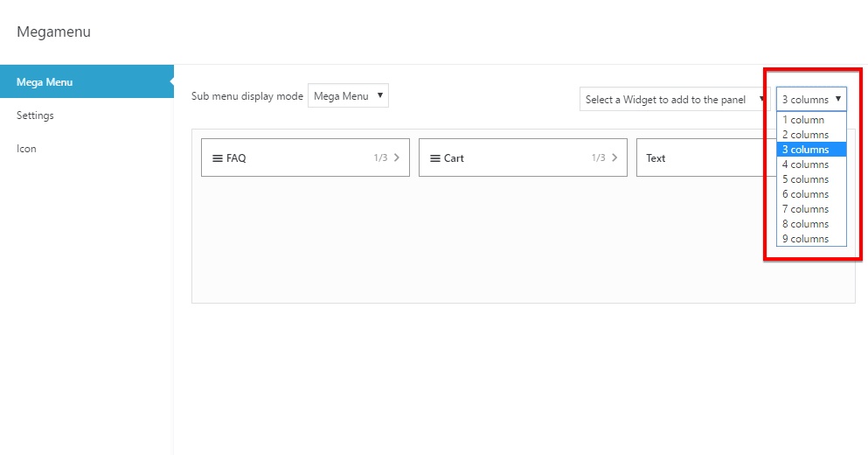Expand the FAQ widget width arrow
Viewport: 868px width, 455px height.
[397, 158]
